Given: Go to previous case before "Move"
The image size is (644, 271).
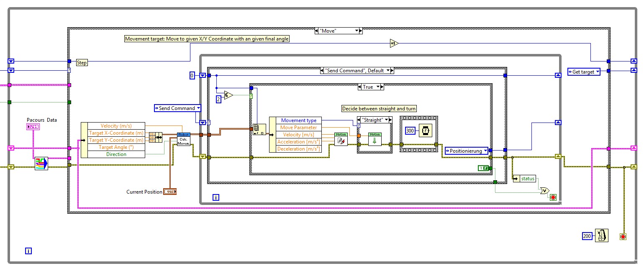Looking at the screenshot, I should [x=317, y=31].
